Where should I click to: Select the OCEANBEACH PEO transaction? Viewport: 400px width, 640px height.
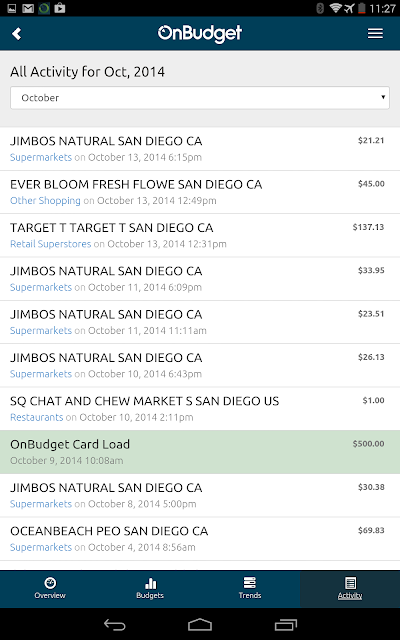(x=200, y=538)
